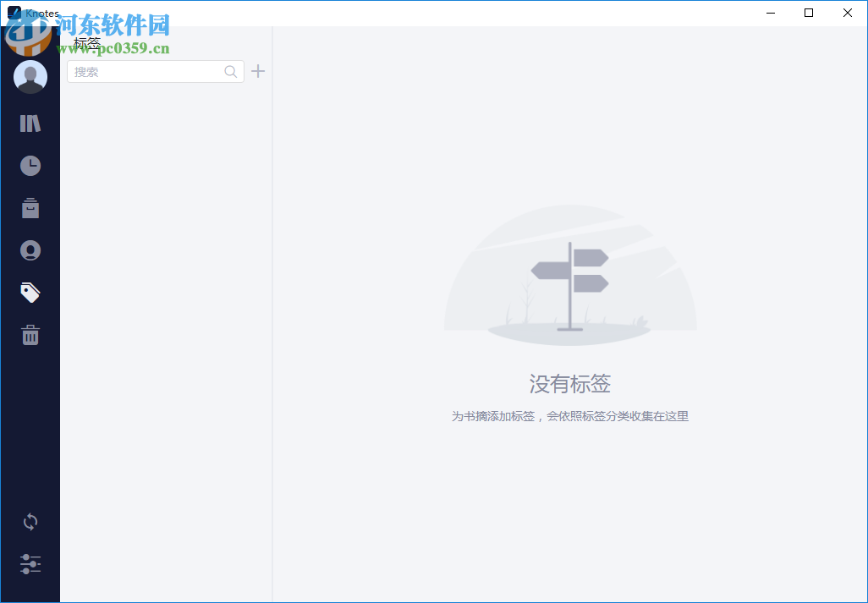Open the tags sidebar icon
The image size is (868, 603).
(30, 292)
